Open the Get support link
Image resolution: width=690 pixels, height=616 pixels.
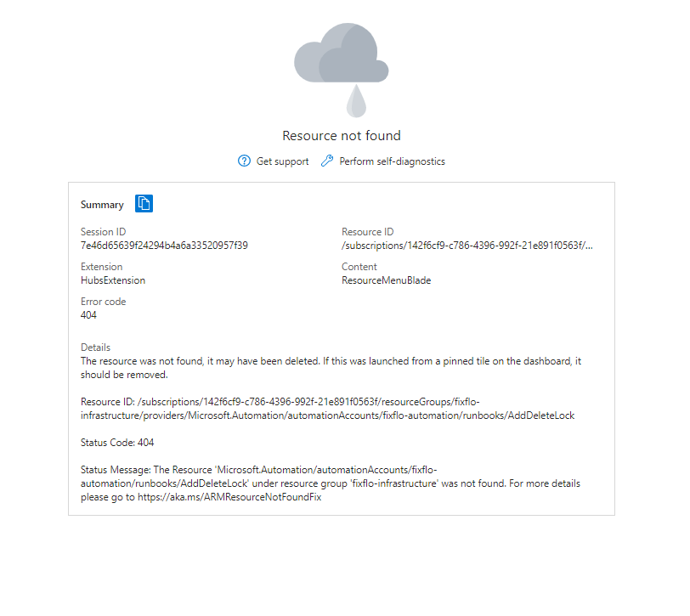[x=282, y=161]
